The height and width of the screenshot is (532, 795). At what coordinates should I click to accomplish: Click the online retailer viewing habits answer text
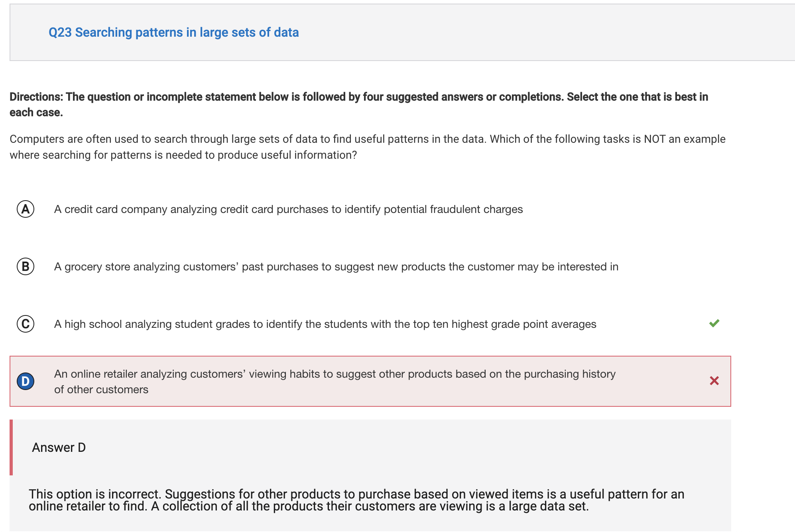(x=335, y=382)
